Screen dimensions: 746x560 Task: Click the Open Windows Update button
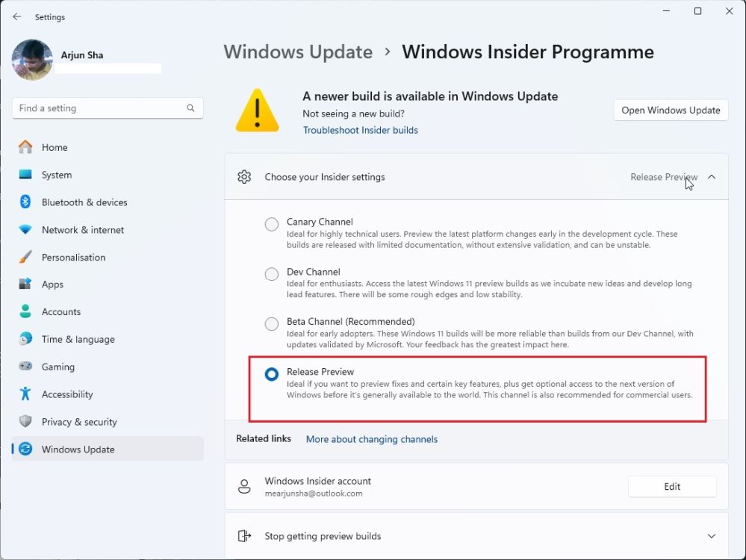coord(670,110)
